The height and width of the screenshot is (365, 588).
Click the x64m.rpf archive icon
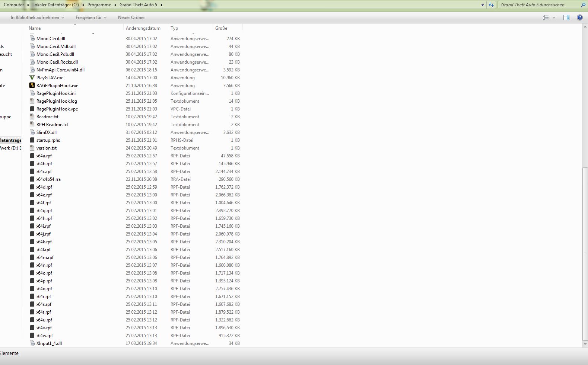click(32, 257)
